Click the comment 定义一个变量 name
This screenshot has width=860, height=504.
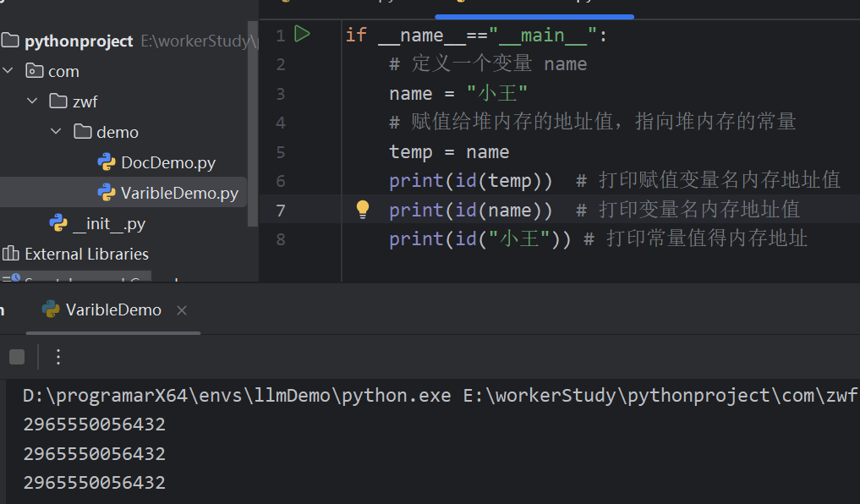(488, 63)
